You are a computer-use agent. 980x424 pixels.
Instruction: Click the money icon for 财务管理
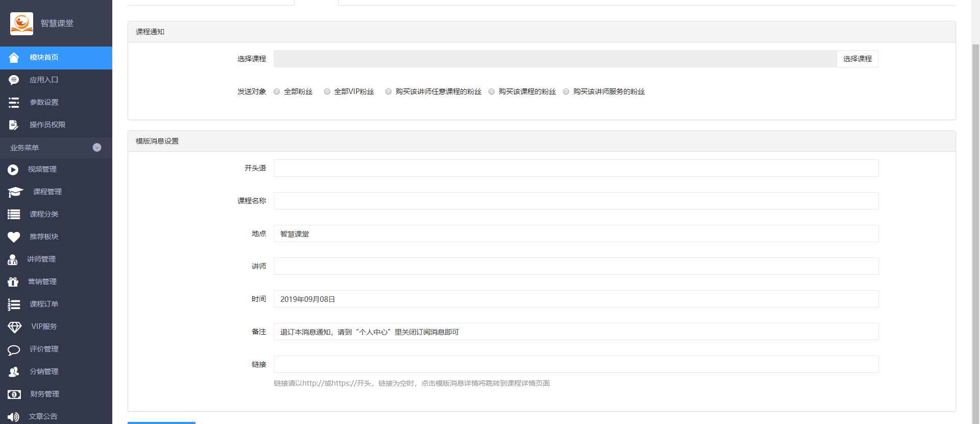click(14, 394)
